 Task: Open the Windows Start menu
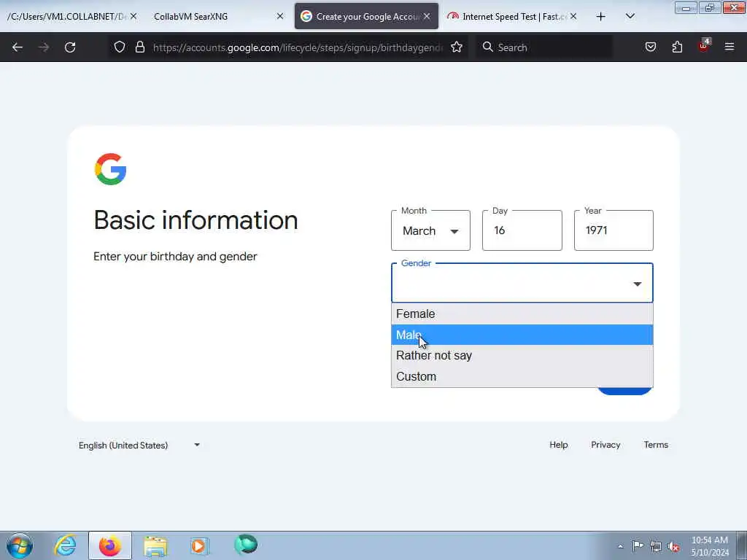point(20,545)
